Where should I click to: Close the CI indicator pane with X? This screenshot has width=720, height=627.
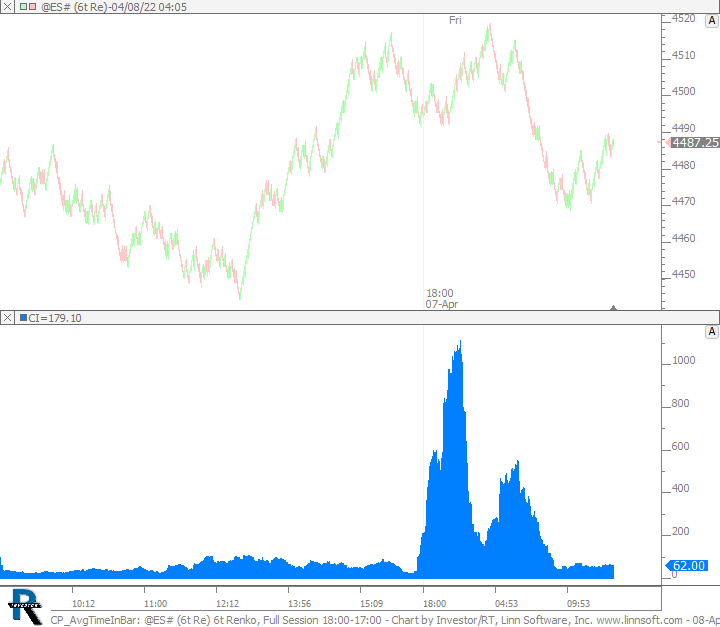[x=7, y=317]
